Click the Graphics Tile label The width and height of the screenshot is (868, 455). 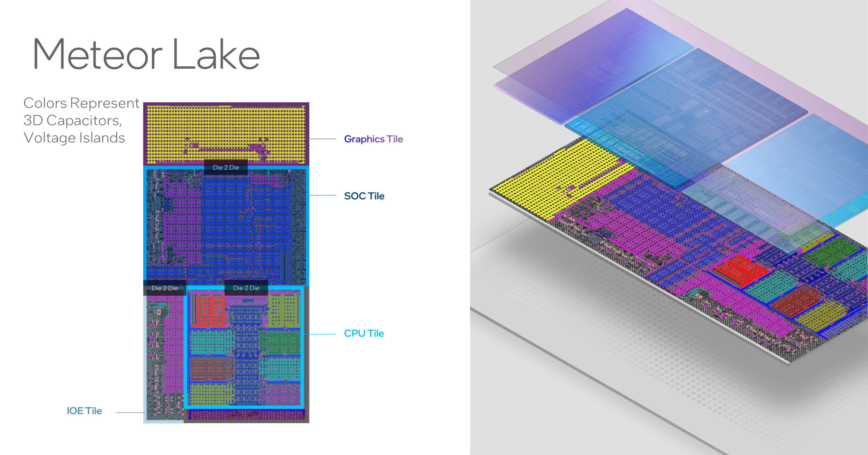point(373,139)
